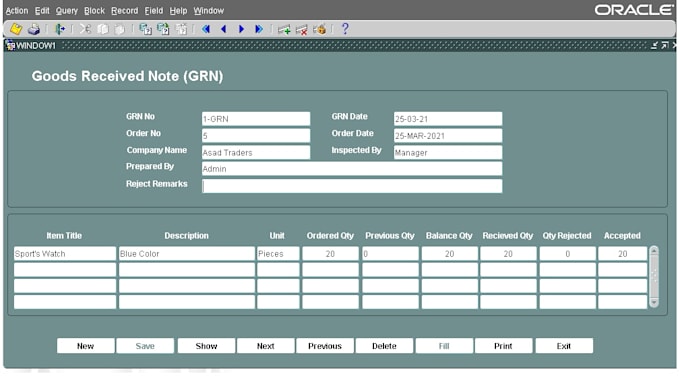
Task: Click the Sport's Watch item title cell
Action: pos(65,254)
